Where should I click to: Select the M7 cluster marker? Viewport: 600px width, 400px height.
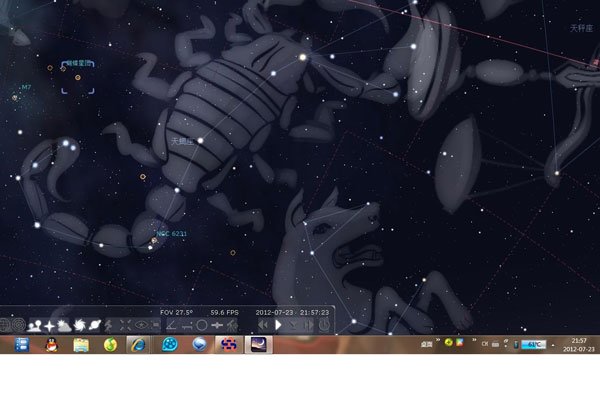click(x=15, y=98)
